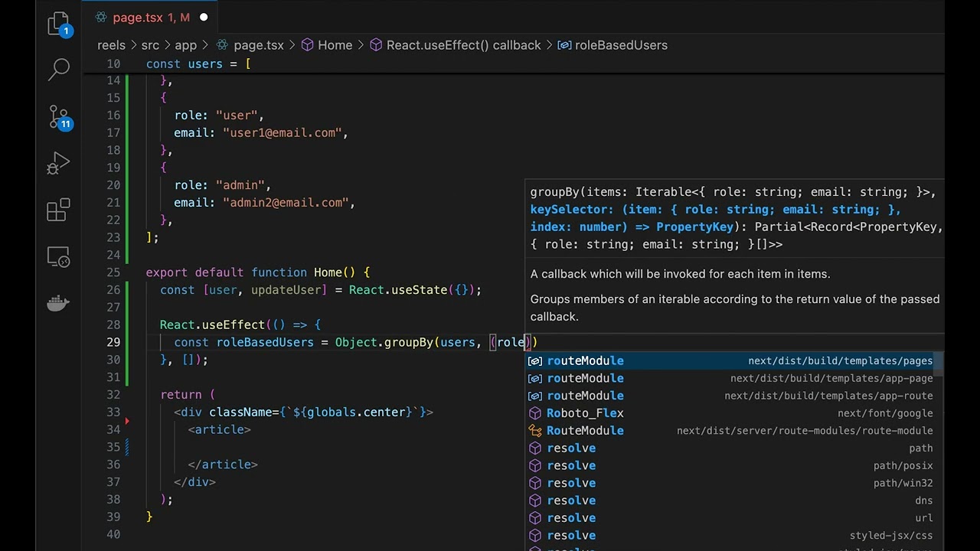Click line number 25 in the gutter
The image size is (980, 551).
point(113,272)
